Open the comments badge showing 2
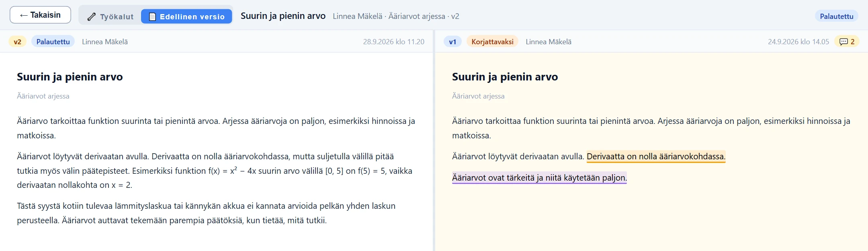 (847, 41)
